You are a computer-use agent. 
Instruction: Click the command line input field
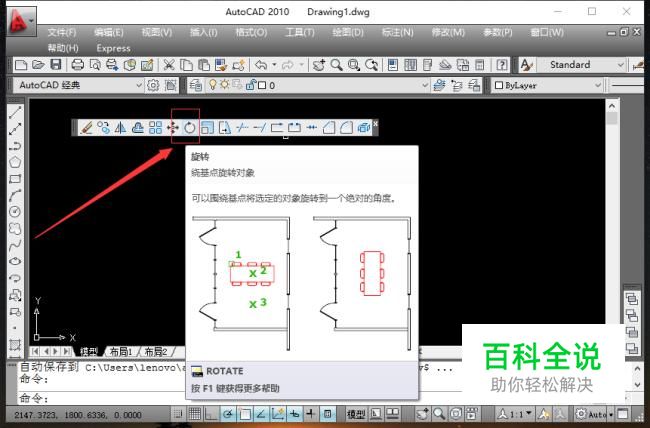[240, 398]
